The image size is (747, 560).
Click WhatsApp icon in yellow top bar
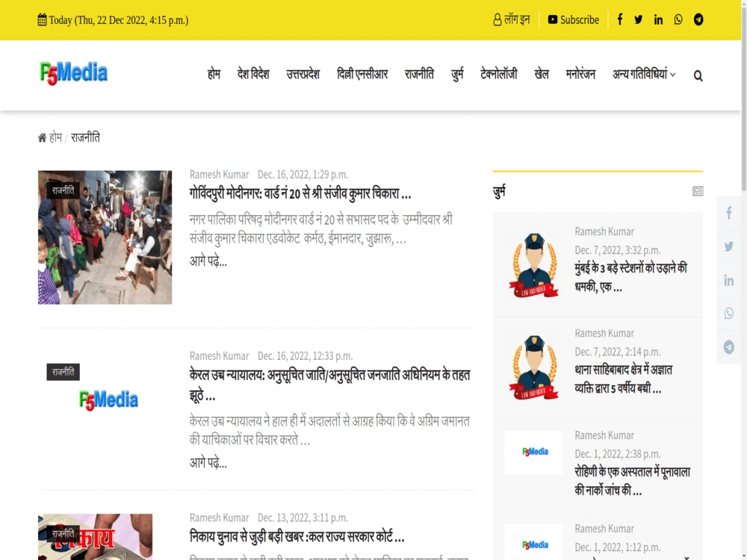678,19
